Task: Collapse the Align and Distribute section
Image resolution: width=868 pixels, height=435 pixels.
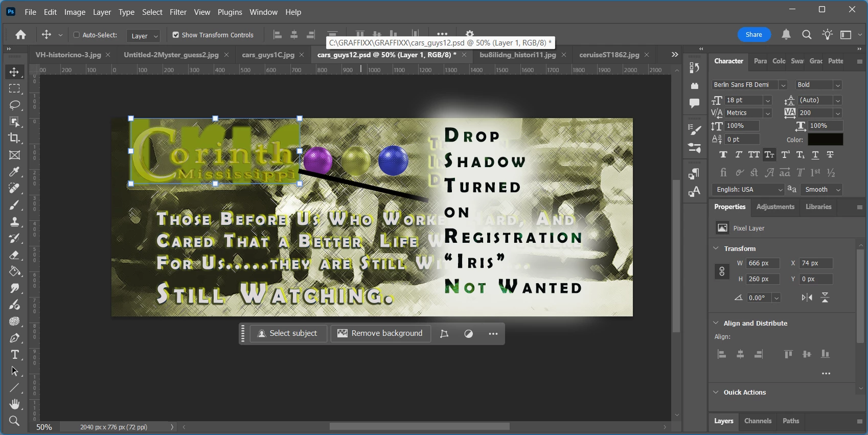Action: [716, 323]
